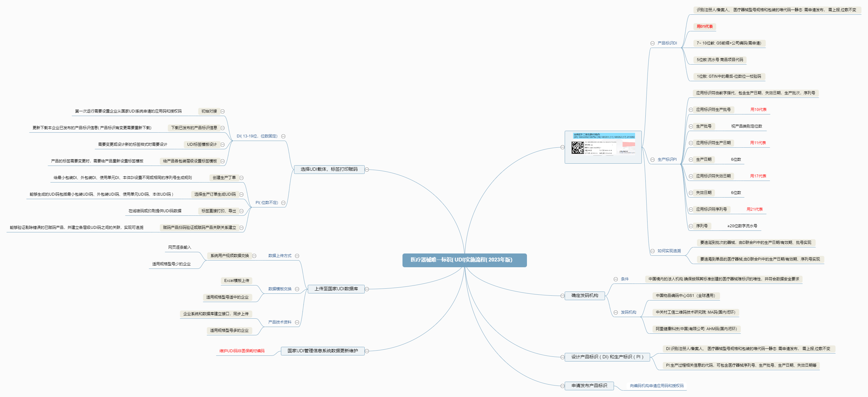Click the red 维护UDI码非医保耗材编码 text

pos(242,351)
